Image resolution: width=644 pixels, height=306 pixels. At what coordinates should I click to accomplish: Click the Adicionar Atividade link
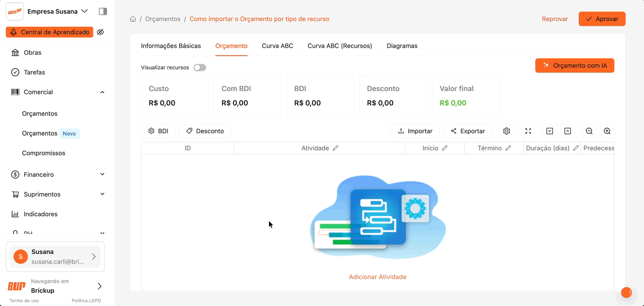pyautogui.click(x=377, y=277)
